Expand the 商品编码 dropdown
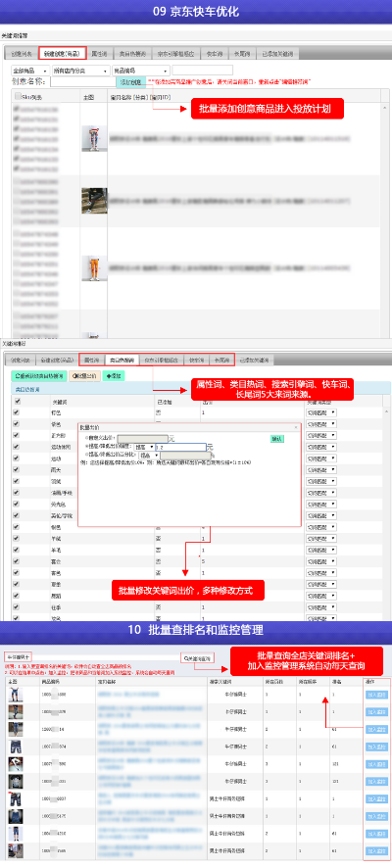Viewport: 392px width, 868px height. pyautogui.click(x=141, y=71)
